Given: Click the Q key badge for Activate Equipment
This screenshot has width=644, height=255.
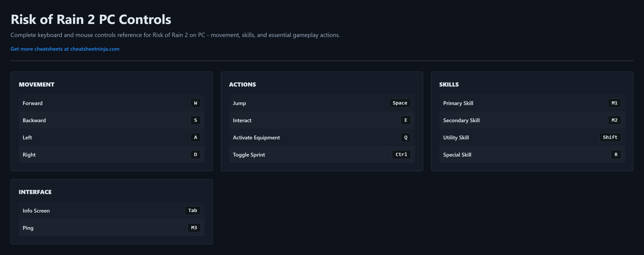Looking at the screenshot, I should pyautogui.click(x=405, y=137).
